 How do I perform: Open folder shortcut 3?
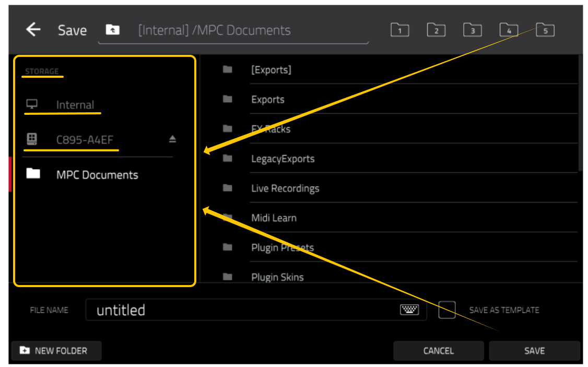[x=473, y=30]
